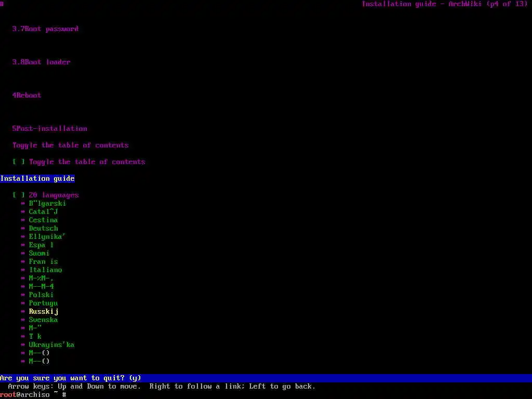Open the Cestina language link
This screenshot has width=532, height=399.
click(44, 220)
